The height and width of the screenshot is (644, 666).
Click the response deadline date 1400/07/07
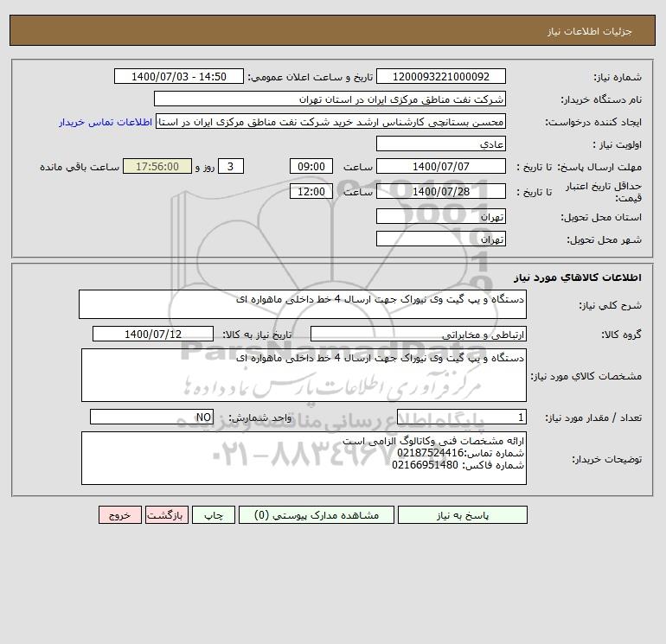[x=441, y=167]
